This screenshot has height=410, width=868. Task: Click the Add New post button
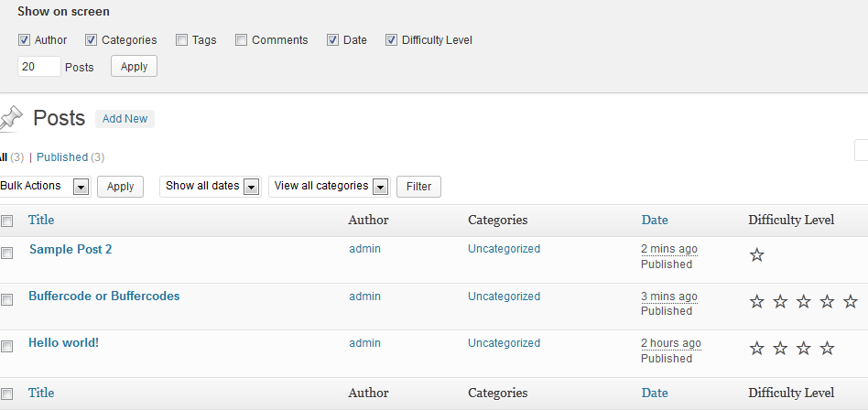click(125, 118)
